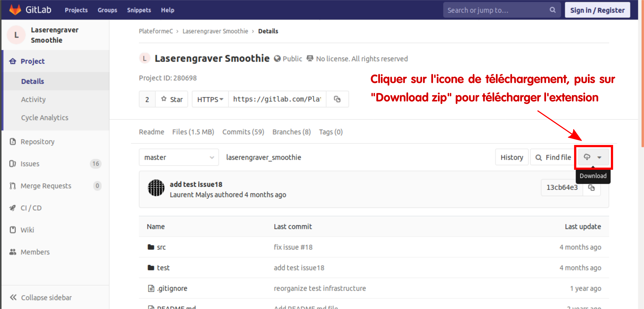Screen dimensions: 644x309
Task: Click the Merge Requests icon in sidebar
Action: 12,186
